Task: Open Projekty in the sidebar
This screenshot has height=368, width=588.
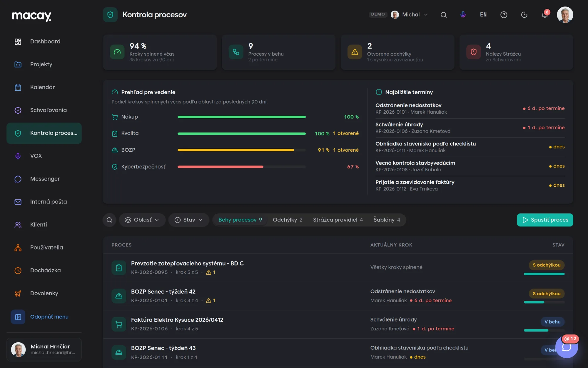Action: 44,64
